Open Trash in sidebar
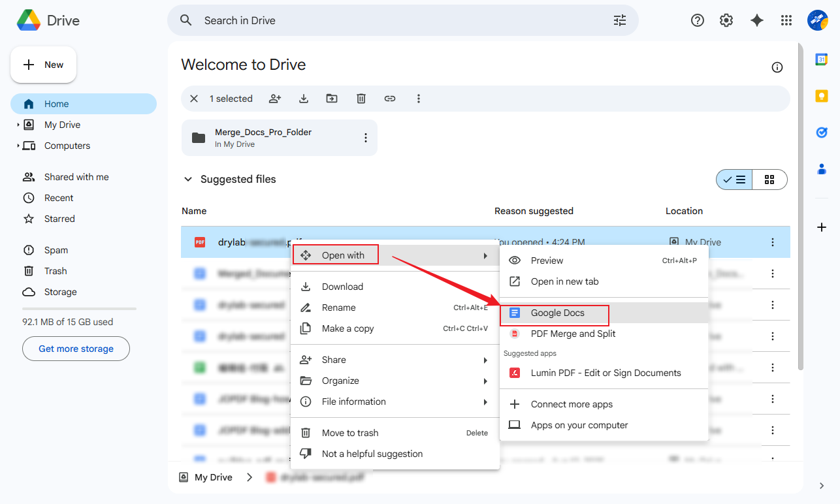This screenshot has height=504, width=840. 84,271
